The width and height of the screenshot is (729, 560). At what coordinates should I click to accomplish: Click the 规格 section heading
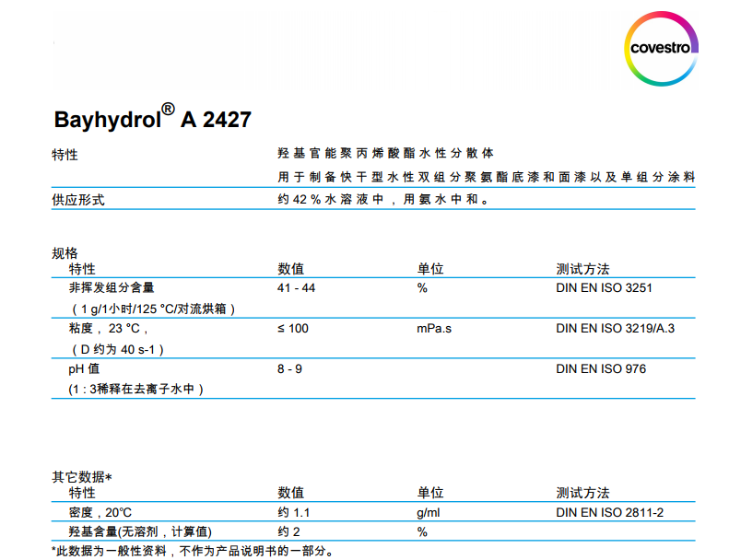pyautogui.click(x=65, y=253)
